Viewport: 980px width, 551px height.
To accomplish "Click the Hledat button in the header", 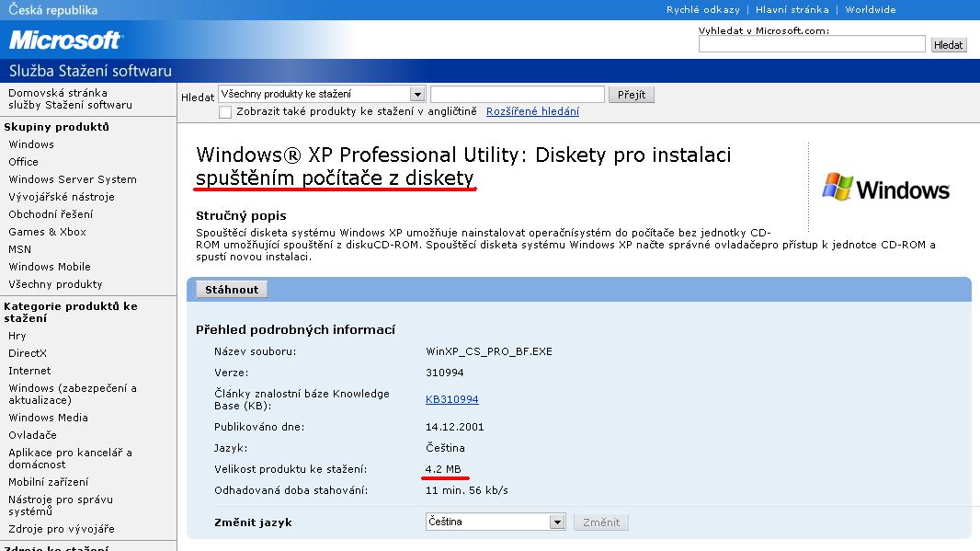I will [x=948, y=44].
